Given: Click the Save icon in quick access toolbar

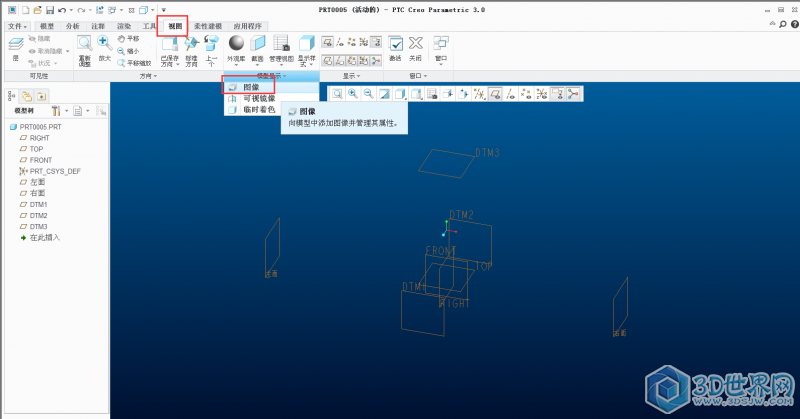Looking at the screenshot, I should tap(48, 9).
